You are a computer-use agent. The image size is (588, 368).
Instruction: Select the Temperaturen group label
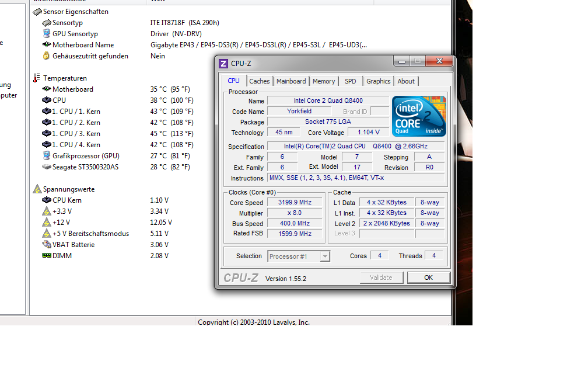(x=65, y=78)
